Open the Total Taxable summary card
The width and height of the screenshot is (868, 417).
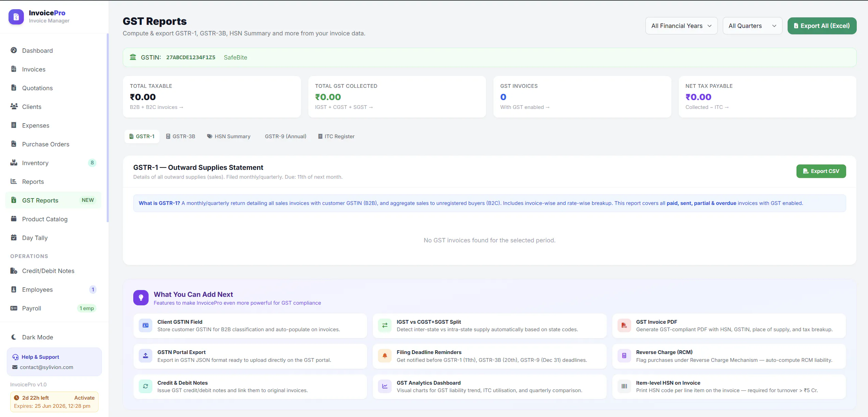[x=212, y=97]
